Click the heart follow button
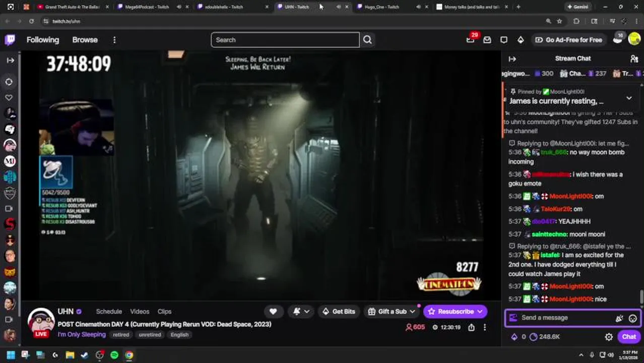This screenshot has width=644, height=363. pos(273,312)
